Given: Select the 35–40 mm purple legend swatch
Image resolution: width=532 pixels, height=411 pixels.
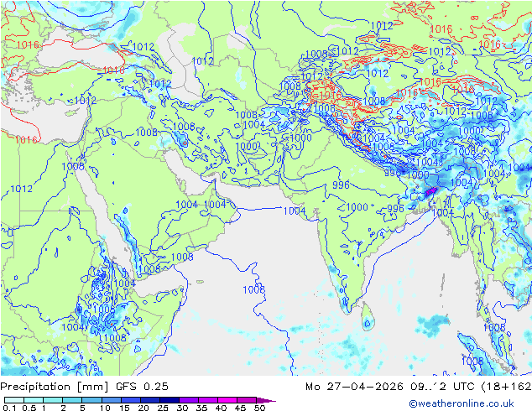Looking at the screenshot, I should (208, 400).
